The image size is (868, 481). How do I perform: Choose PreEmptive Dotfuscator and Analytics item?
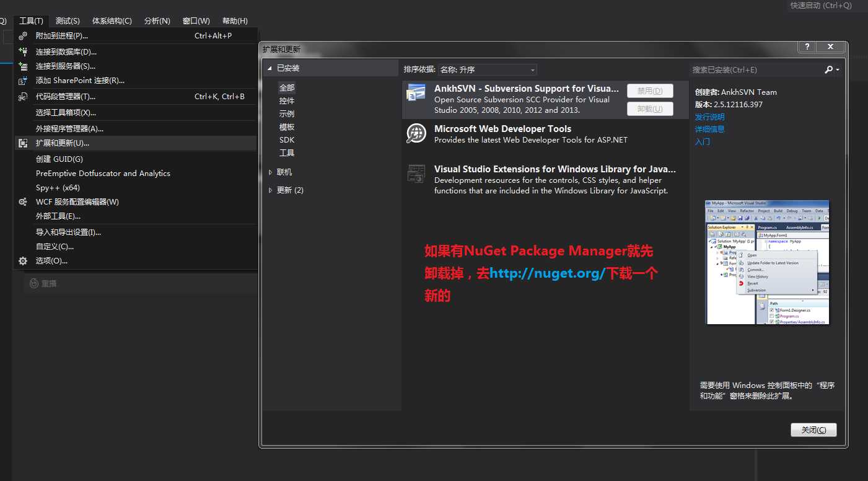coord(136,174)
